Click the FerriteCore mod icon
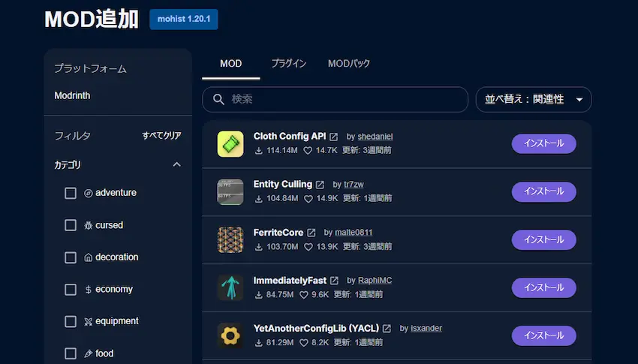The image size is (638, 364). click(x=230, y=240)
